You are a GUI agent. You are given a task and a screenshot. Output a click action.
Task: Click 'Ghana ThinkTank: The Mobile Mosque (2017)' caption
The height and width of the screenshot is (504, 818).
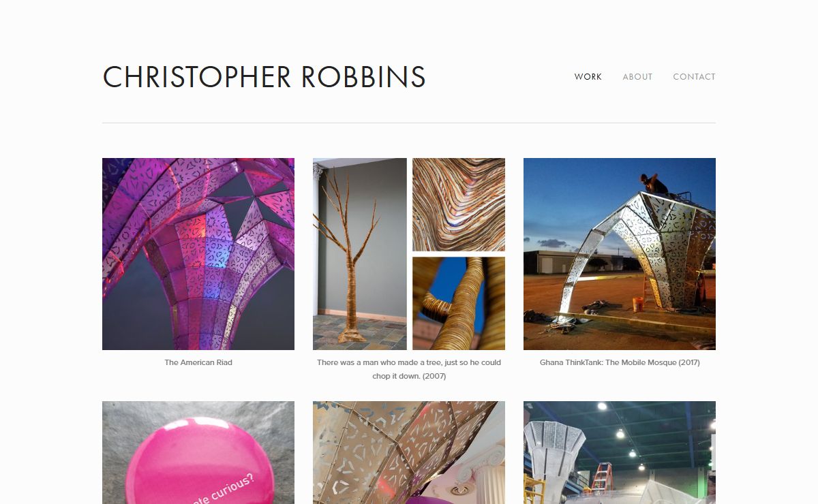tap(620, 362)
